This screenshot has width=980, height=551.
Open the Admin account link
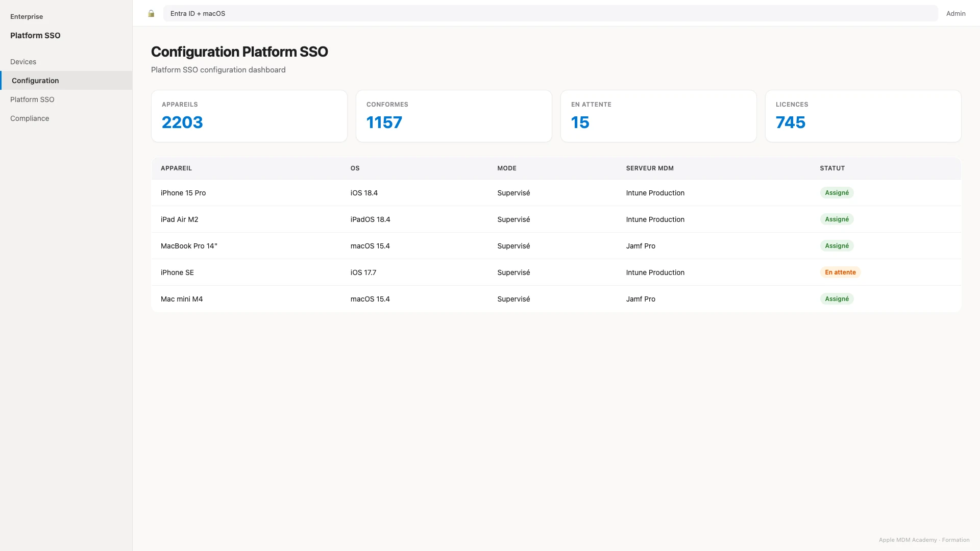tap(955, 14)
